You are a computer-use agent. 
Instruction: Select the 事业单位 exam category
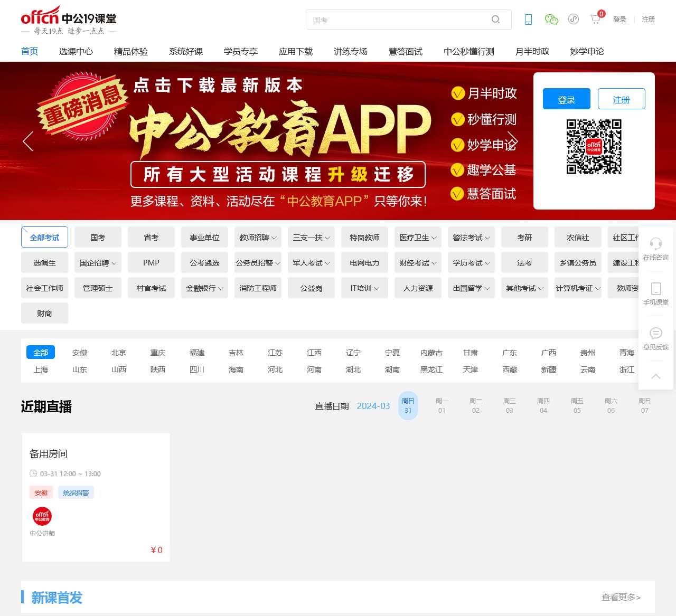204,238
